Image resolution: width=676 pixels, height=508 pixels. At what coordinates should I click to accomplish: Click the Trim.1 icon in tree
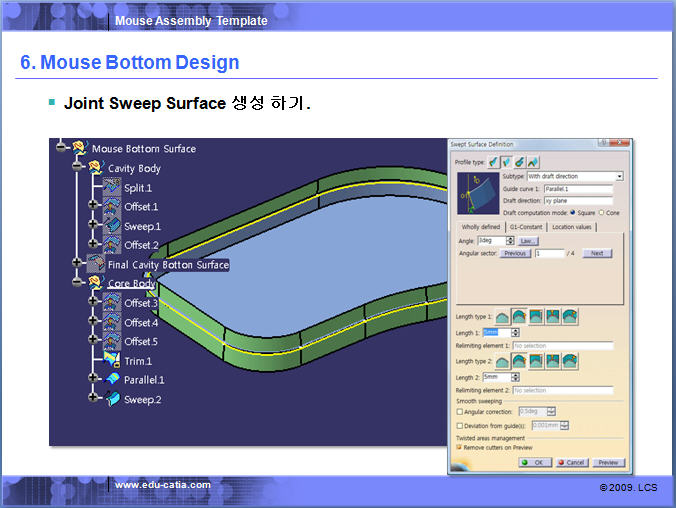(112, 360)
